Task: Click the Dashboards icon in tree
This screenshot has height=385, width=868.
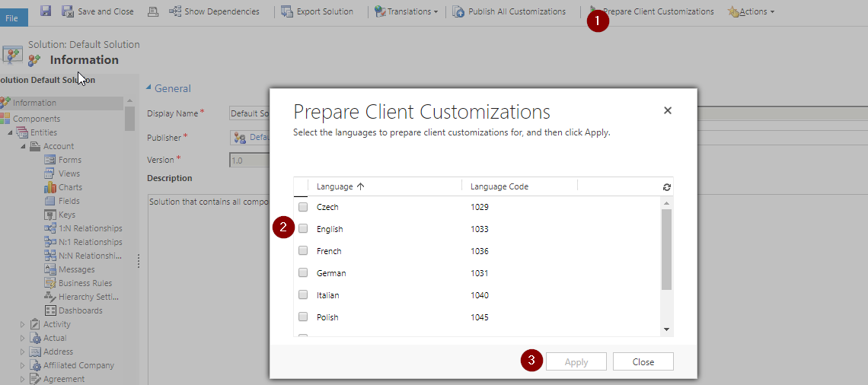Action: tap(49, 310)
